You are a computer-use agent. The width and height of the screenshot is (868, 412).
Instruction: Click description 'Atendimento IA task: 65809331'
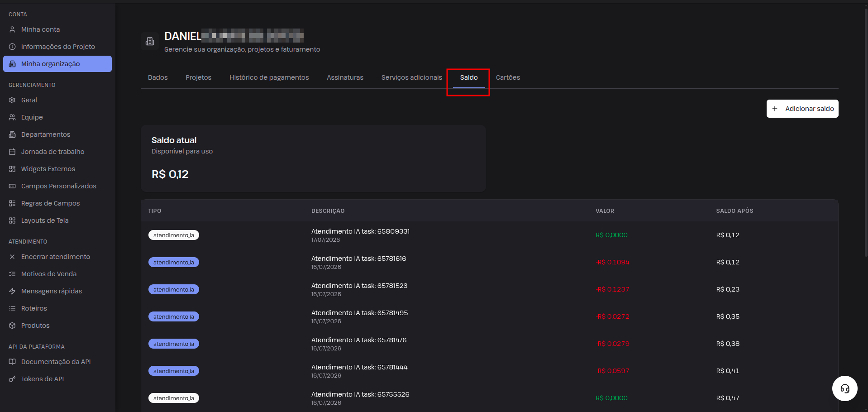tap(360, 231)
